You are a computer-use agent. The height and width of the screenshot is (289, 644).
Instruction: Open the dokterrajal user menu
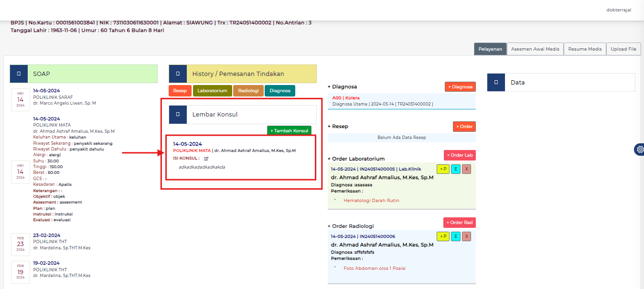point(618,10)
